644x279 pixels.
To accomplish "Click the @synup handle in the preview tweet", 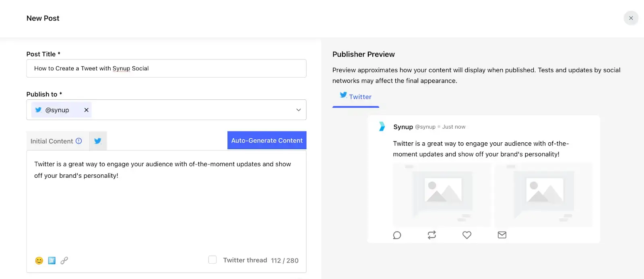I will click(x=425, y=127).
